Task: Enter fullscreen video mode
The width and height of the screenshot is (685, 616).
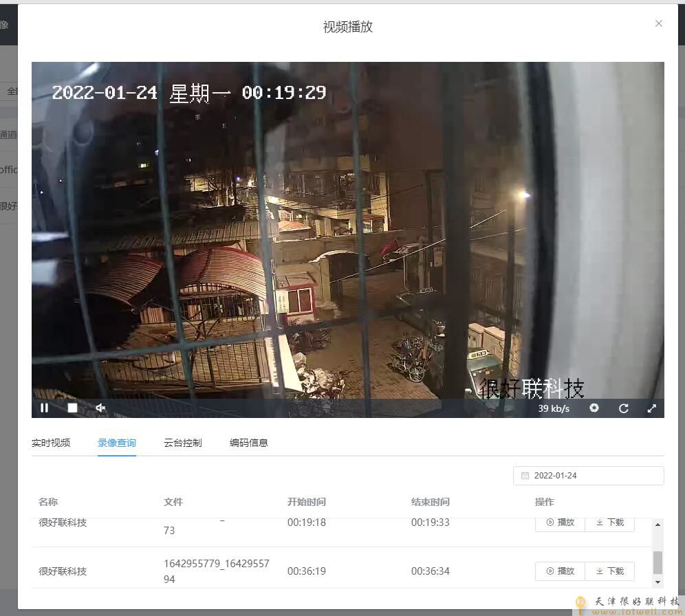Action: pos(652,408)
